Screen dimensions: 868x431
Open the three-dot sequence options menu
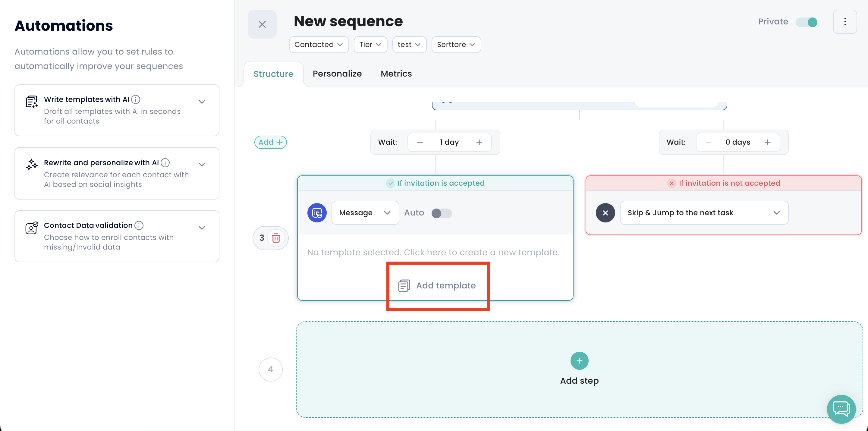click(845, 22)
